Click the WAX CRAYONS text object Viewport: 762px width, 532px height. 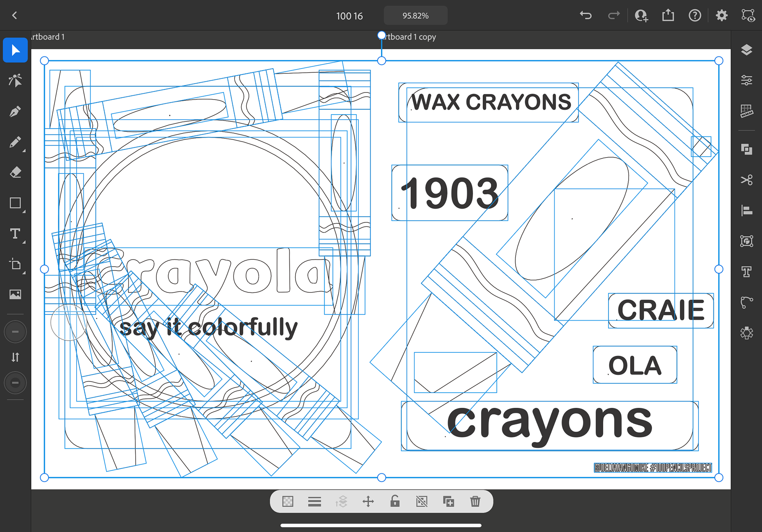[x=491, y=102]
